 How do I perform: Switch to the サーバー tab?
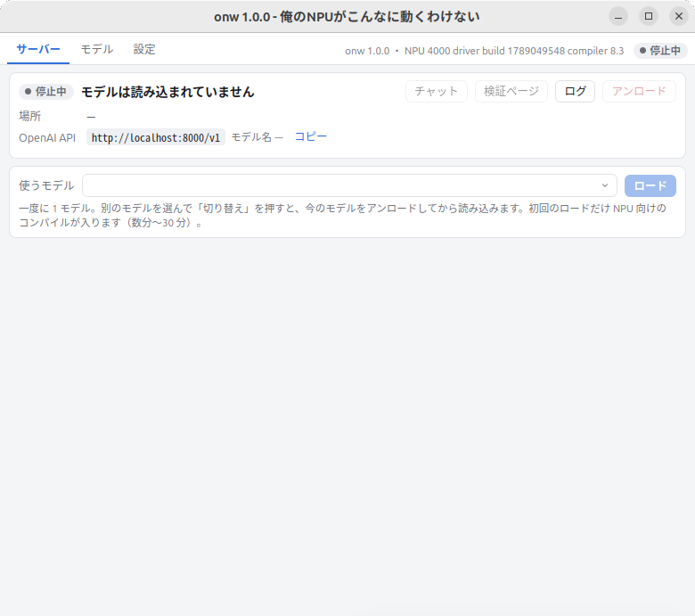pos(38,49)
